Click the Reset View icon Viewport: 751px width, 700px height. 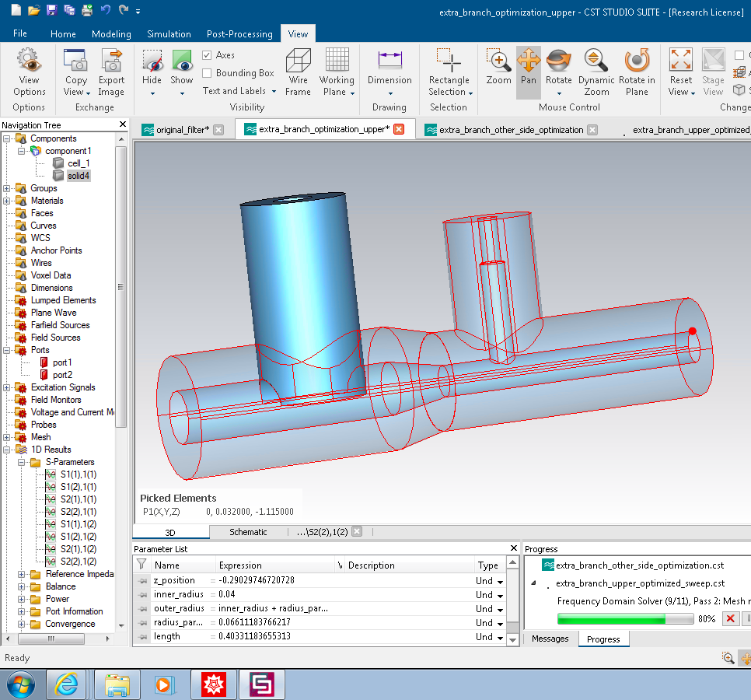coord(680,72)
